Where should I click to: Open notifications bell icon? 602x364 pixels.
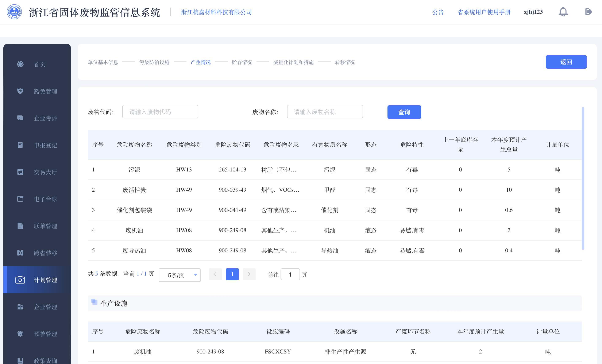click(x=563, y=12)
